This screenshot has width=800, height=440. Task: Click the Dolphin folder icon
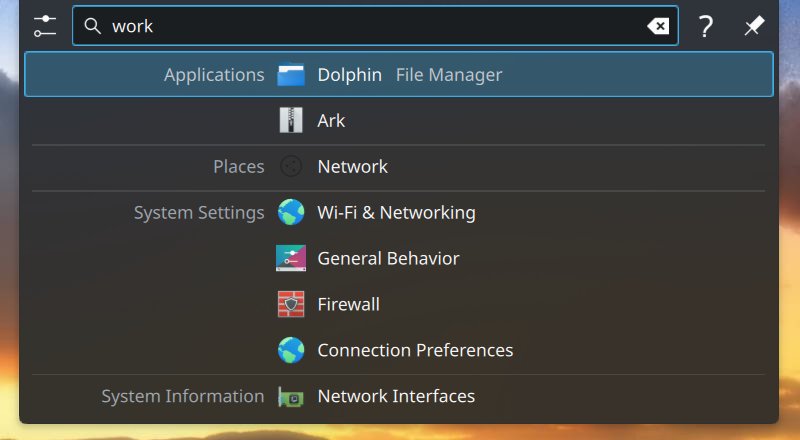coord(291,75)
